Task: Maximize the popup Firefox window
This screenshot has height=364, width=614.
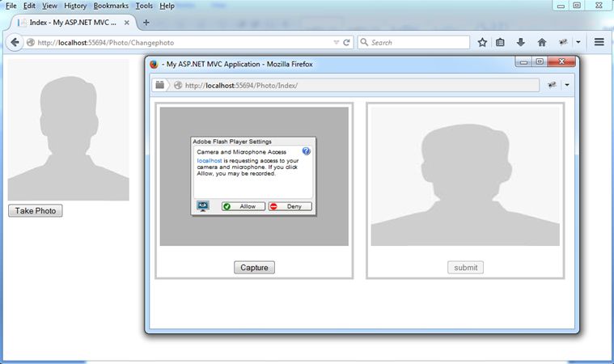Action: click(540, 61)
